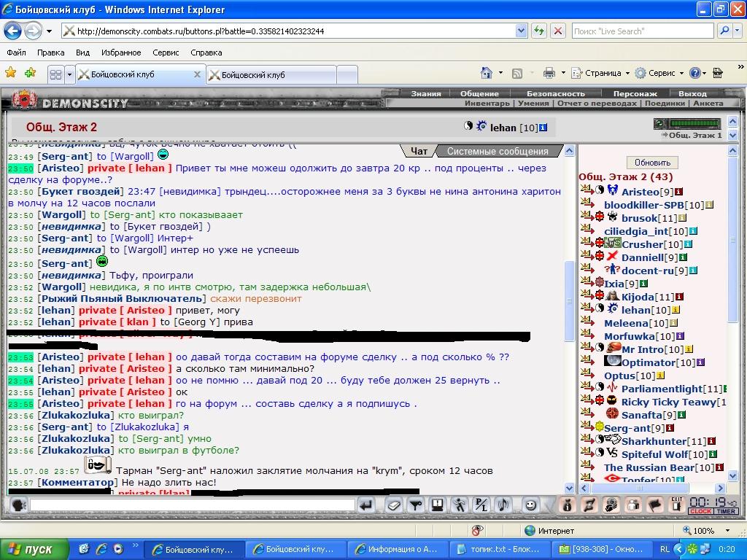Open the Безопасность menu
747x560 pixels.
[555, 93]
